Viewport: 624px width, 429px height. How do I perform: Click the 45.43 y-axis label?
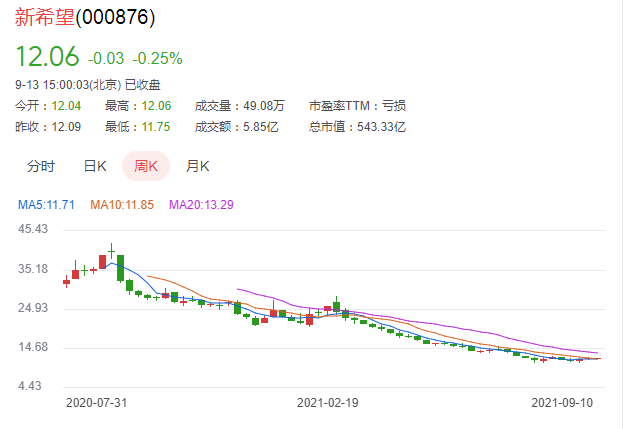[33, 229]
